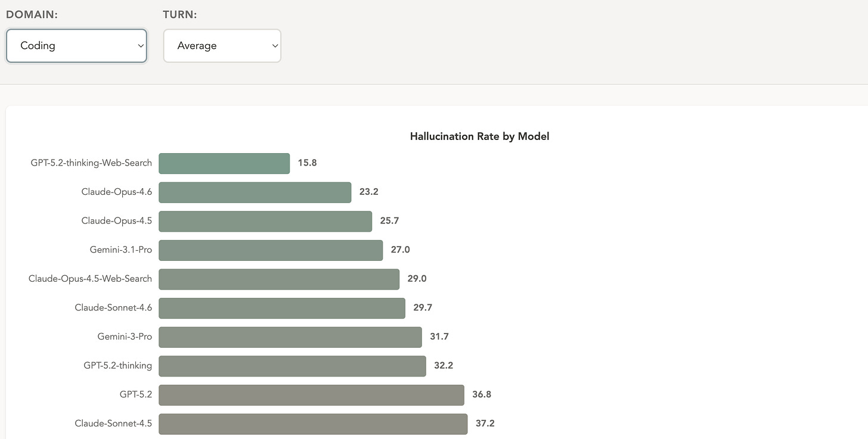Click the value 15.8
The image size is (868, 439).
point(308,163)
